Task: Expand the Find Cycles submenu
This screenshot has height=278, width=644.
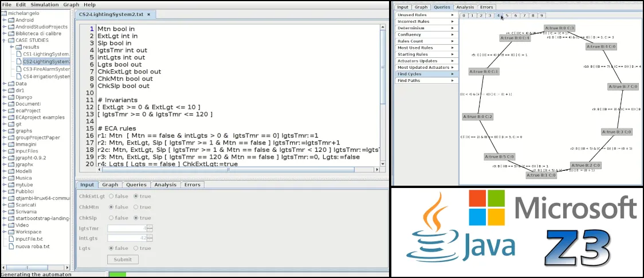Action: (426, 74)
